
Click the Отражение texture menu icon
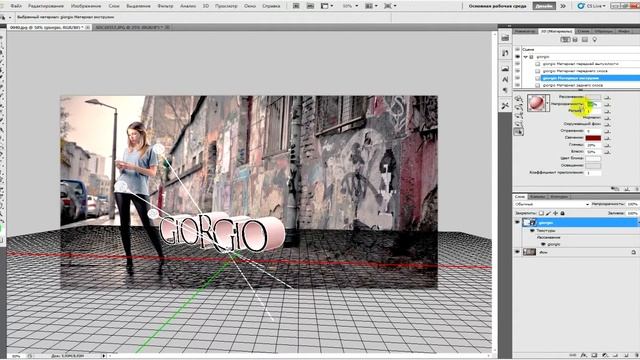[607, 131]
